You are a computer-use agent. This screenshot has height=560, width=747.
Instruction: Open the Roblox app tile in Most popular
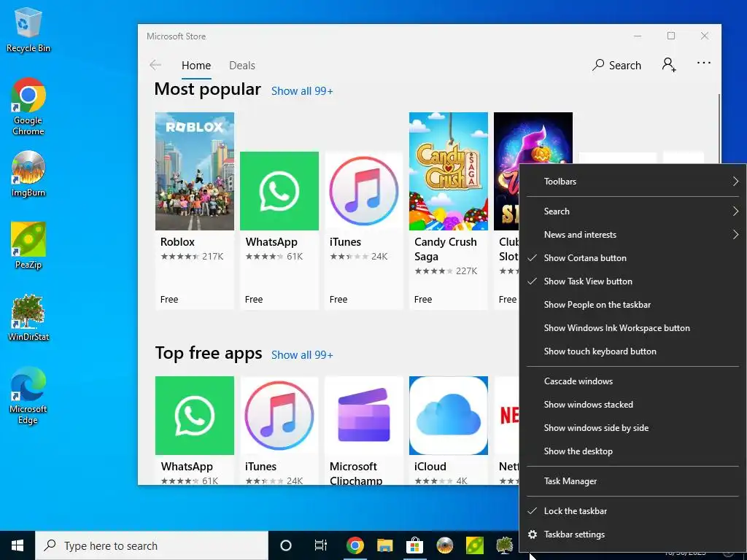194,211
